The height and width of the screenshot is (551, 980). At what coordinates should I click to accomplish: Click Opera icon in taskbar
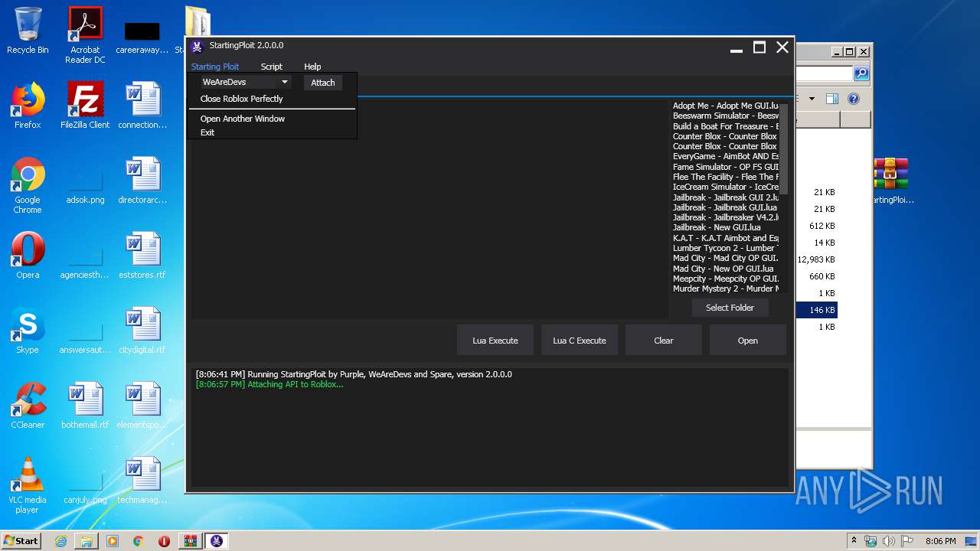[164, 541]
